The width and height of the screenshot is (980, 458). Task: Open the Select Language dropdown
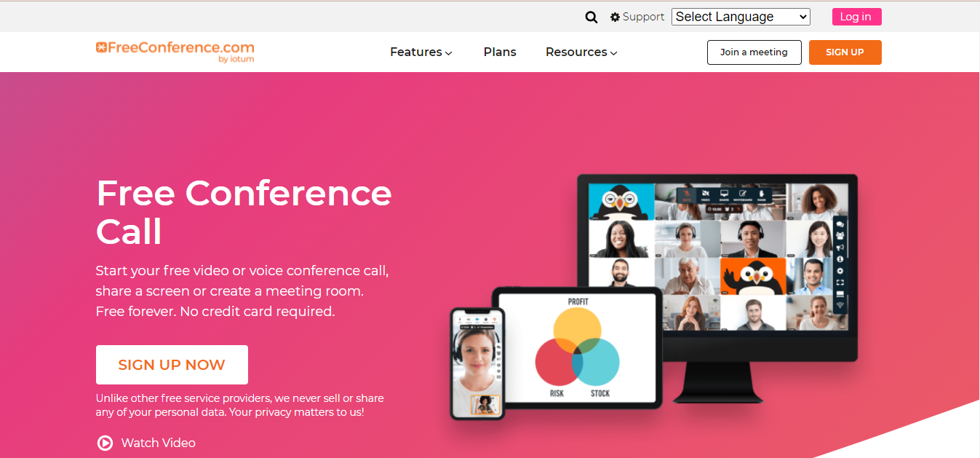click(741, 17)
